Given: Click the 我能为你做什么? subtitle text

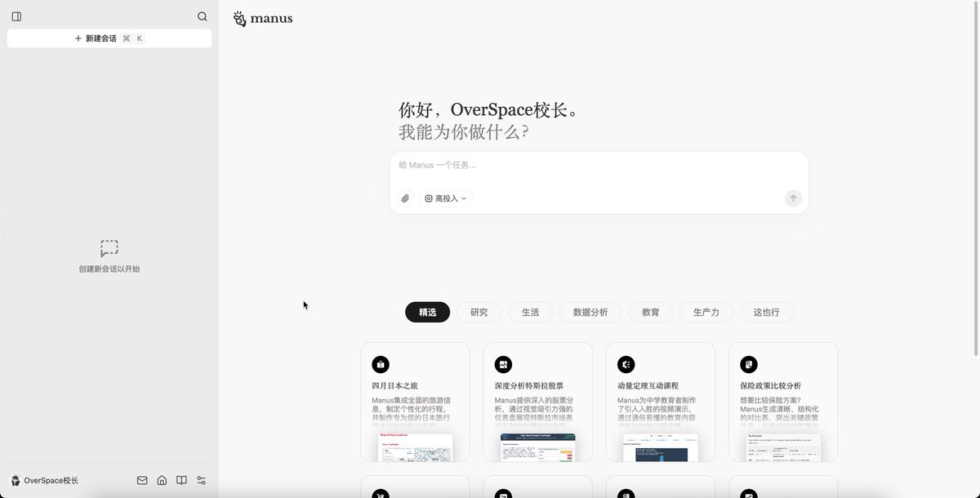Looking at the screenshot, I should click(x=463, y=132).
